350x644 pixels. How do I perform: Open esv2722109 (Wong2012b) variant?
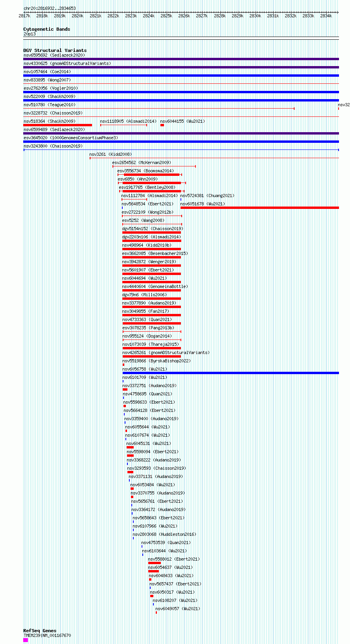coord(148,212)
